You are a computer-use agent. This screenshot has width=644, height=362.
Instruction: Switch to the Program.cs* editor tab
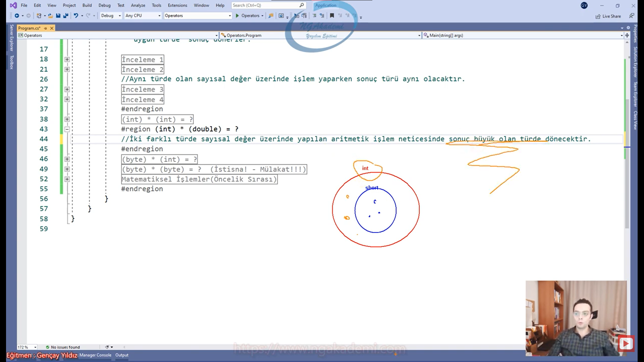point(30,28)
